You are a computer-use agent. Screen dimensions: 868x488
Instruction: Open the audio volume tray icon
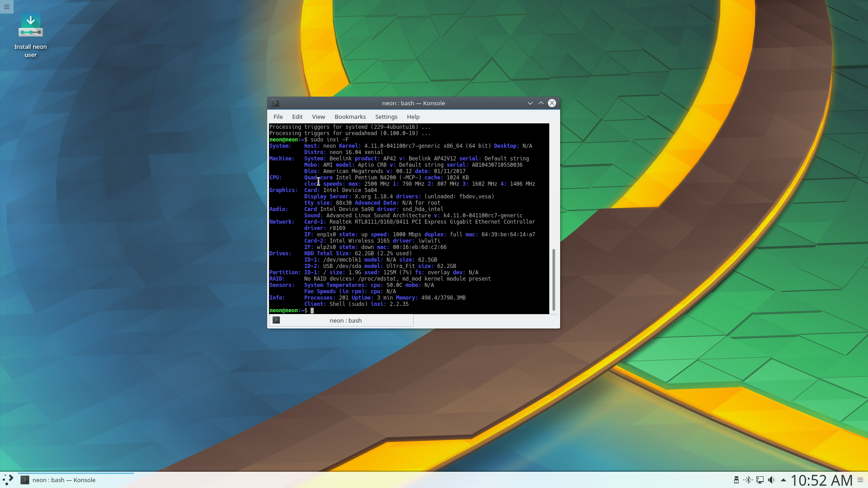pos(771,480)
